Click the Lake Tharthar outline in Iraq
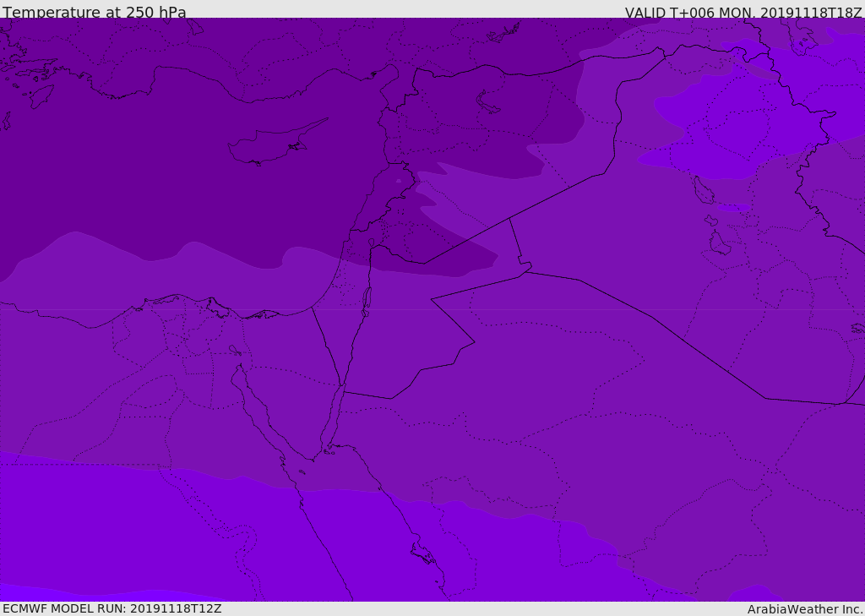 tap(700, 190)
